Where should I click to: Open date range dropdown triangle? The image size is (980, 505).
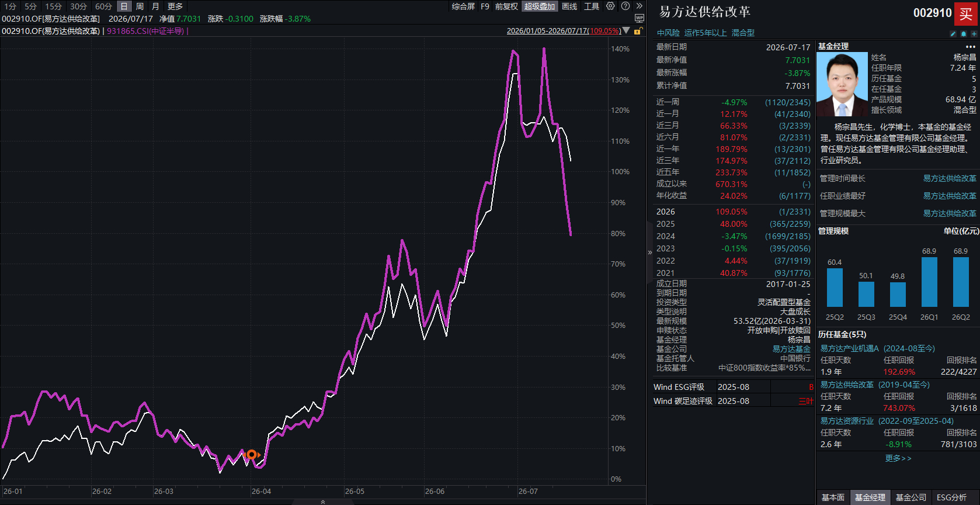tap(626, 31)
